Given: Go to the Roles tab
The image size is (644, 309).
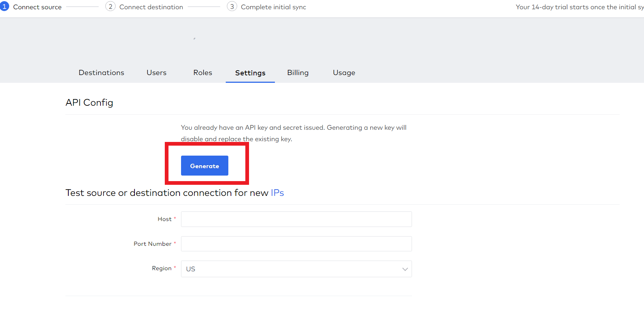Looking at the screenshot, I should tap(202, 73).
